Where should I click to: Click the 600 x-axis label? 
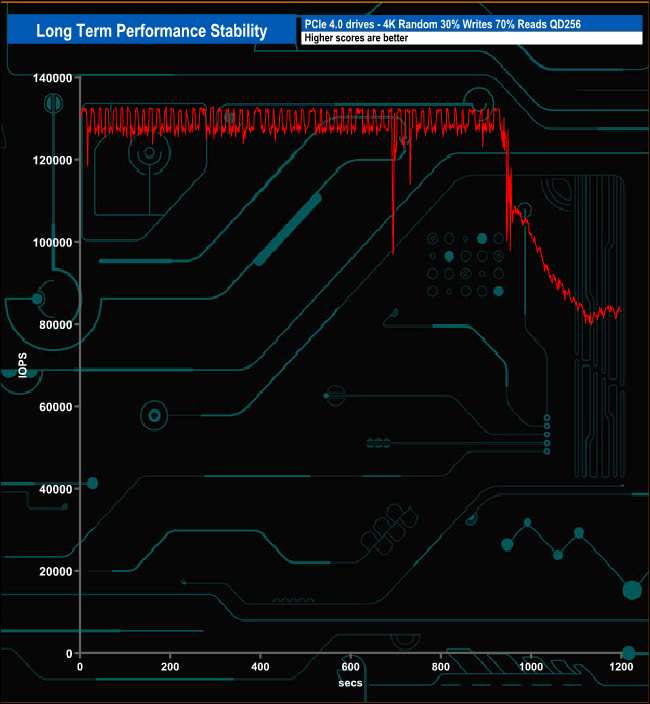tap(351, 667)
